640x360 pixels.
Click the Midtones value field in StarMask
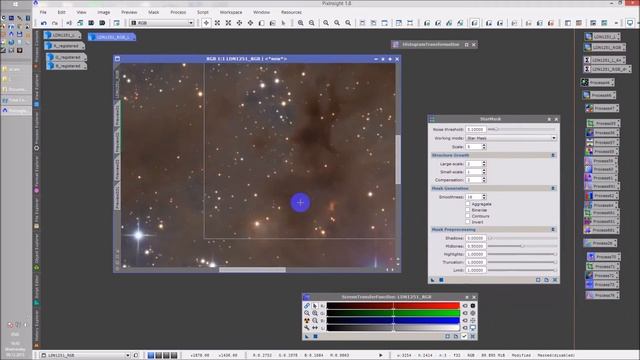tap(476, 246)
